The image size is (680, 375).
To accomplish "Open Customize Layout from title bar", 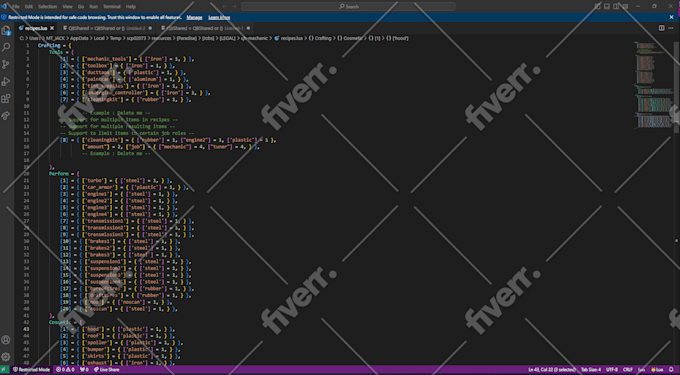I will 625,7.
